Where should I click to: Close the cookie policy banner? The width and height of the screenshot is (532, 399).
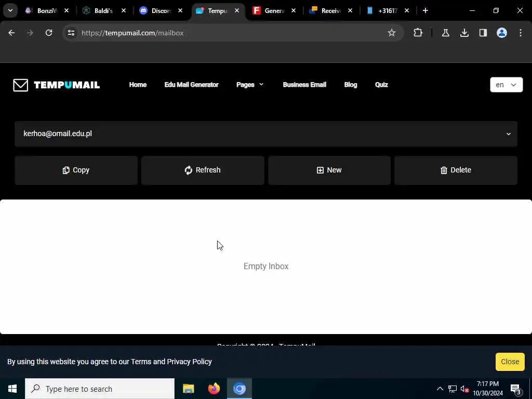(x=510, y=362)
